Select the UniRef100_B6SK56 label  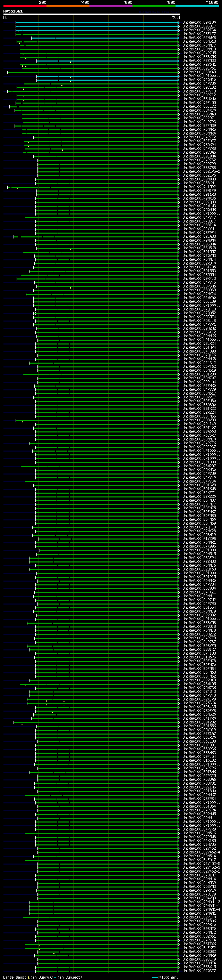pos(199,57)
